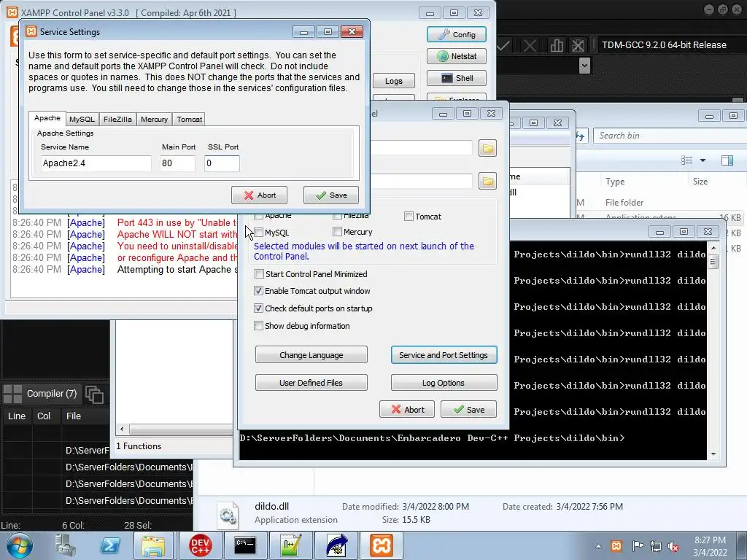Click the SSL Port input field
Viewport: 747px width, 560px height.
tap(222, 163)
